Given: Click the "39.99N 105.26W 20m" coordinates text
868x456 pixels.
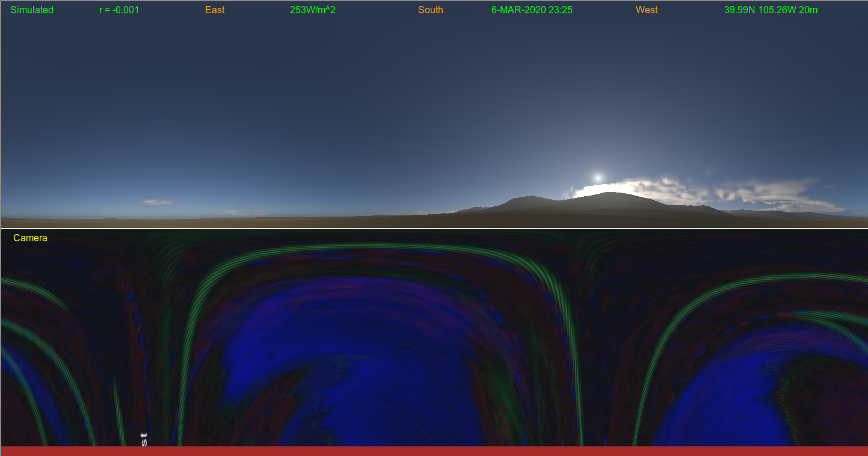Looking at the screenshot, I should 771,10.
